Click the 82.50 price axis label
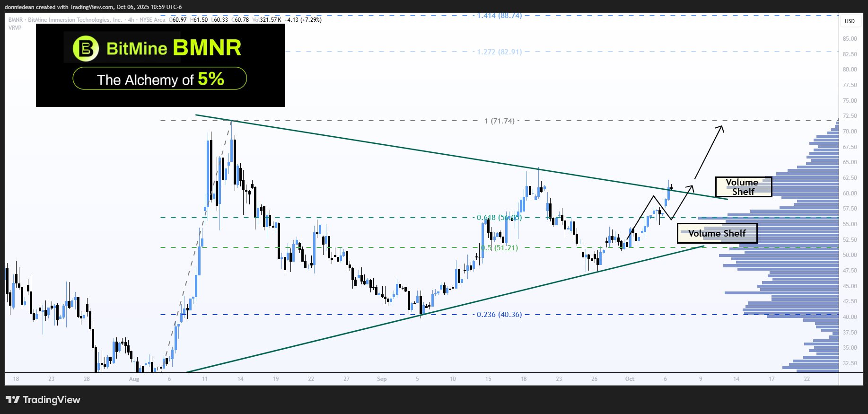The height and width of the screenshot is (414, 868). pos(850,54)
